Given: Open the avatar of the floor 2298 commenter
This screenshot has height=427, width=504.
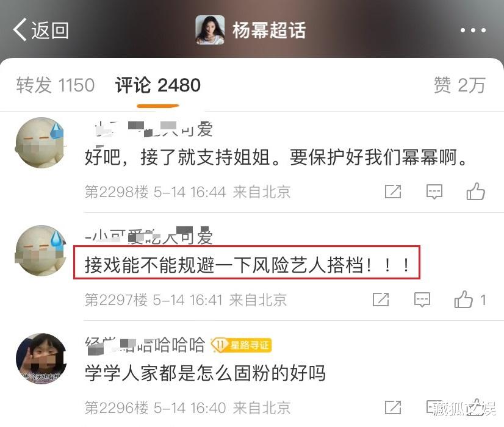Looking at the screenshot, I should pyautogui.click(x=40, y=142).
